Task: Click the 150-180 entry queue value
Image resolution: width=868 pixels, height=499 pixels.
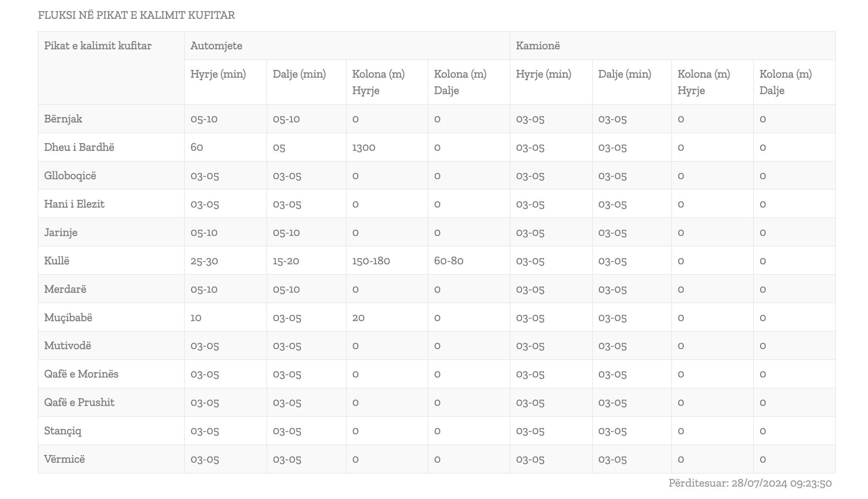Action: pos(371,261)
